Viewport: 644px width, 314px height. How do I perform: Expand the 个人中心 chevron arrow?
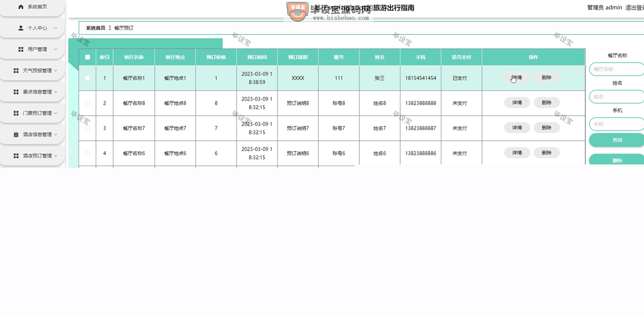pyautogui.click(x=56, y=28)
